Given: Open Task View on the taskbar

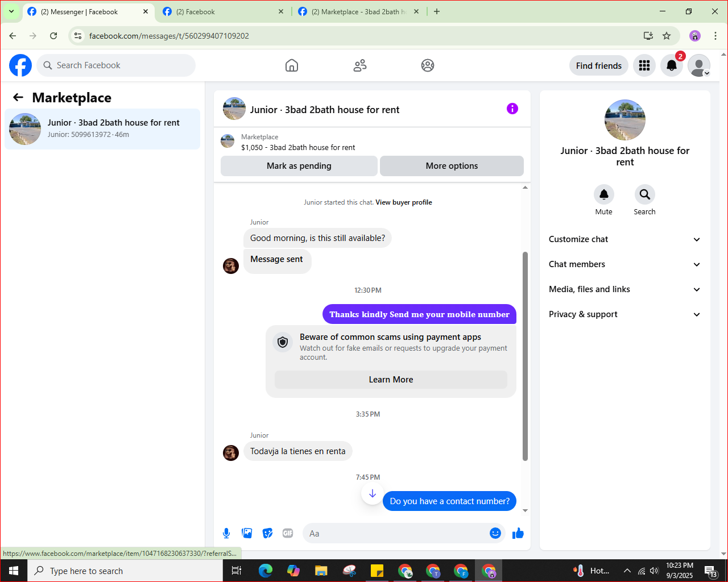Looking at the screenshot, I should click(237, 571).
